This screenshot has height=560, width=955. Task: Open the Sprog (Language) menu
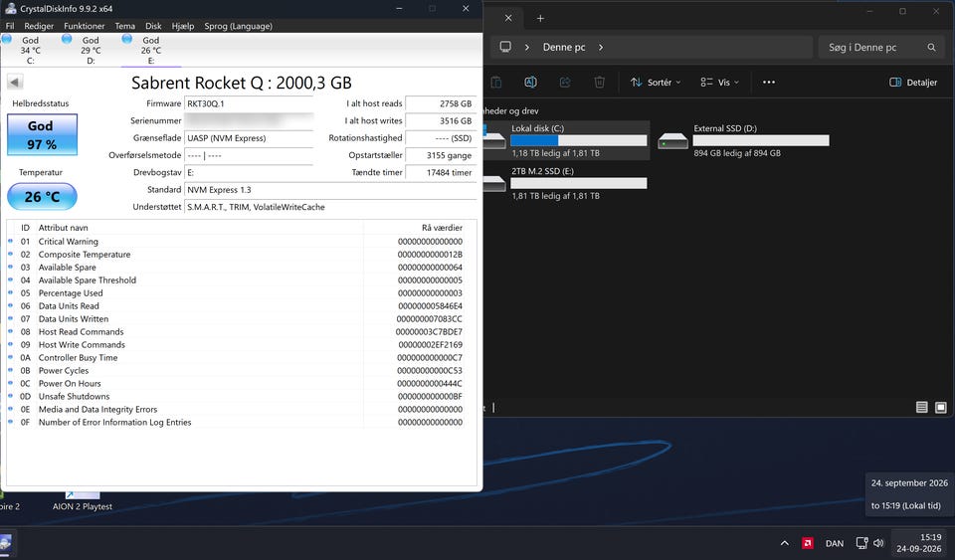point(238,26)
